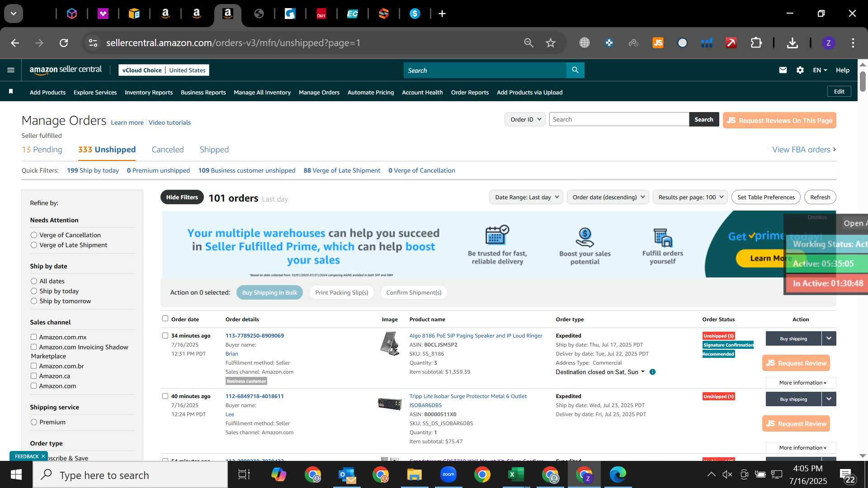Select the Premium shipping service radio
Image resolution: width=868 pixels, height=488 pixels.
pyautogui.click(x=34, y=422)
